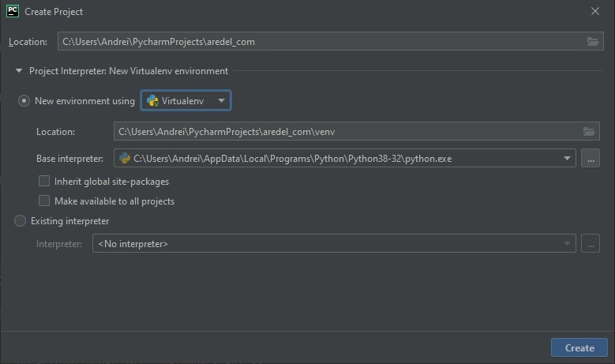
Task: Click the PyCharm logo icon in title bar
Action: (13, 11)
